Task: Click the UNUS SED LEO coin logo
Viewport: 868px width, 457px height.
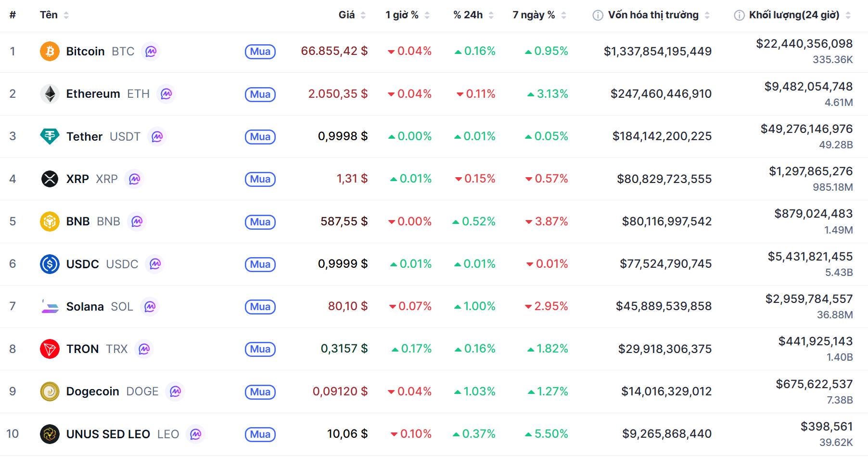Action: pyautogui.click(x=50, y=434)
